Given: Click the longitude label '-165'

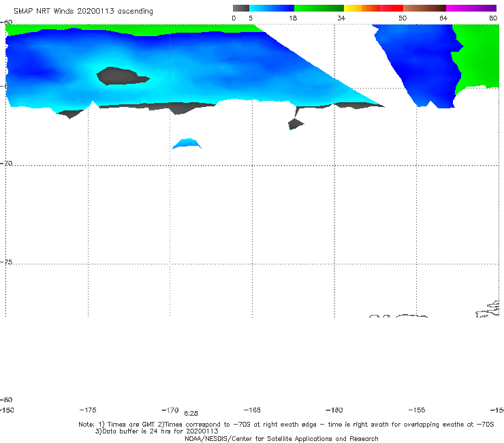Looking at the screenshot, I should tap(252, 410).
